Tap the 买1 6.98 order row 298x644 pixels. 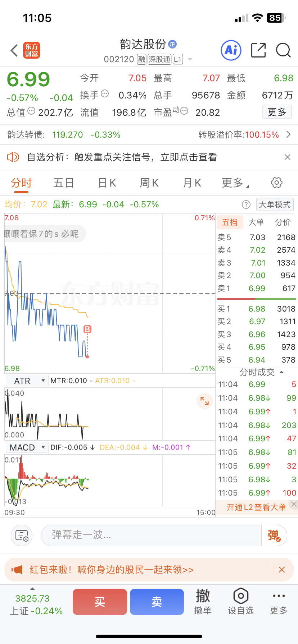tap(256, 309)
